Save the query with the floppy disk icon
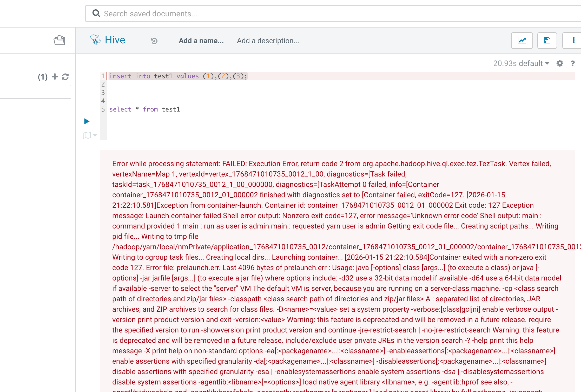 (547, 40)
